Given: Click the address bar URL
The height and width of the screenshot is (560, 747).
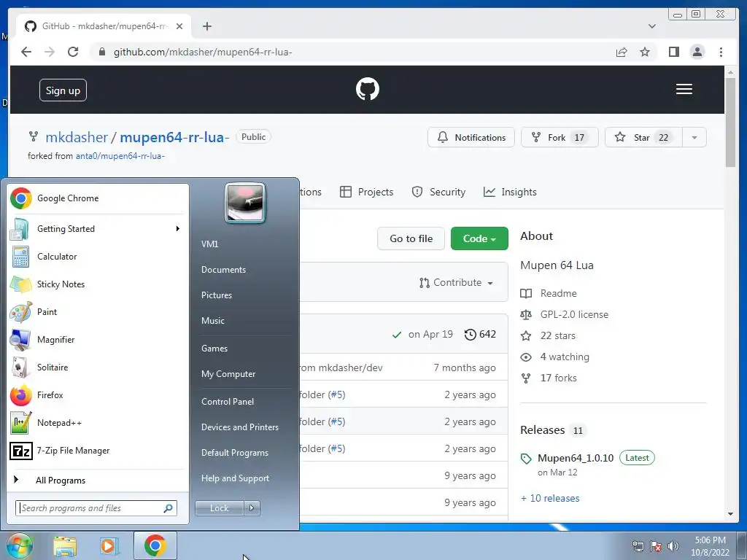Looking at the screenshot, I should coord(203,52).
